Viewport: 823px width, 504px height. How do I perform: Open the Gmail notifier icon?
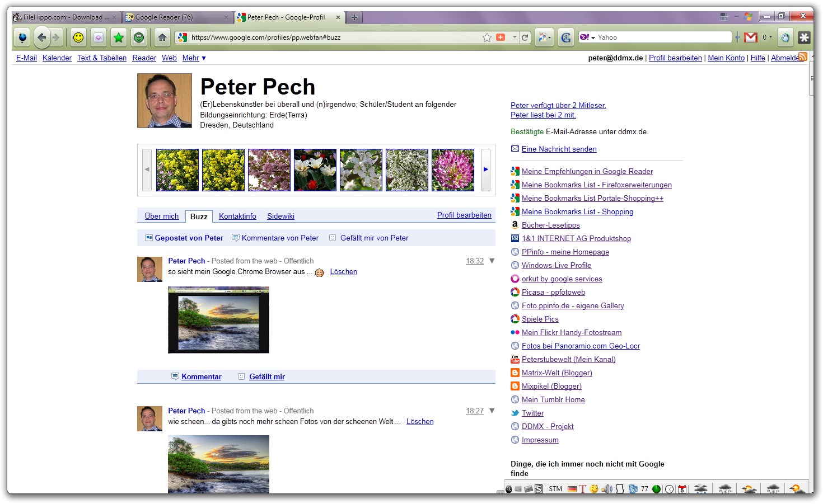point(751,37)
